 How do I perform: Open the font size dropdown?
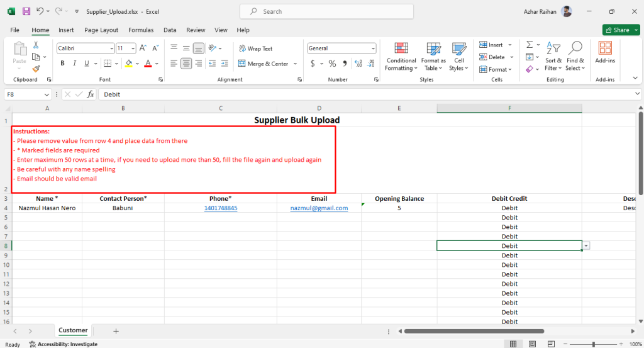[133, 48]
